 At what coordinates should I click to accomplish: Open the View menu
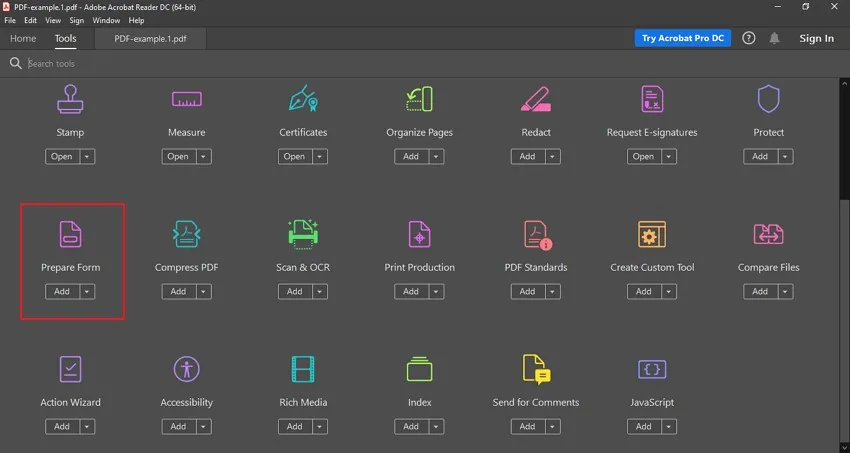(53, 21)
